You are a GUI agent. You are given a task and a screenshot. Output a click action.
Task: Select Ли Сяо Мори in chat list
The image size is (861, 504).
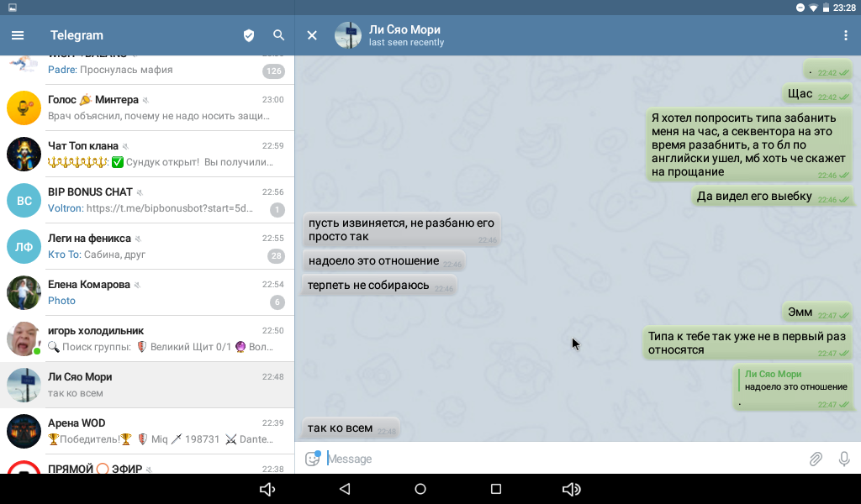tap(147, 385)
